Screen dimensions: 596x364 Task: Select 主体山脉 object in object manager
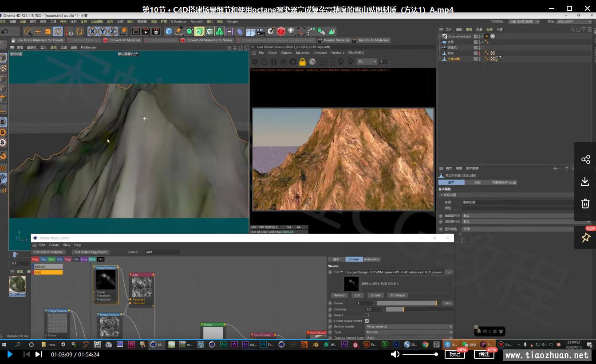454,59
